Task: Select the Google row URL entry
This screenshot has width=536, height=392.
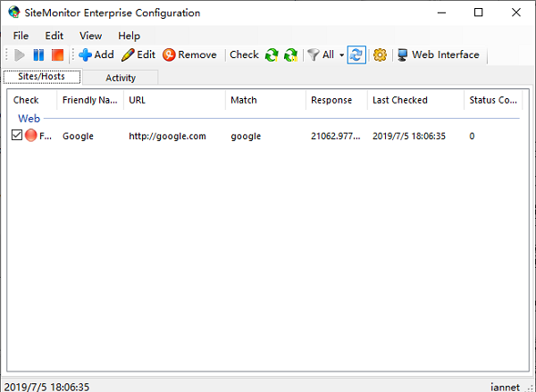Action: click(x=167, y=136)
